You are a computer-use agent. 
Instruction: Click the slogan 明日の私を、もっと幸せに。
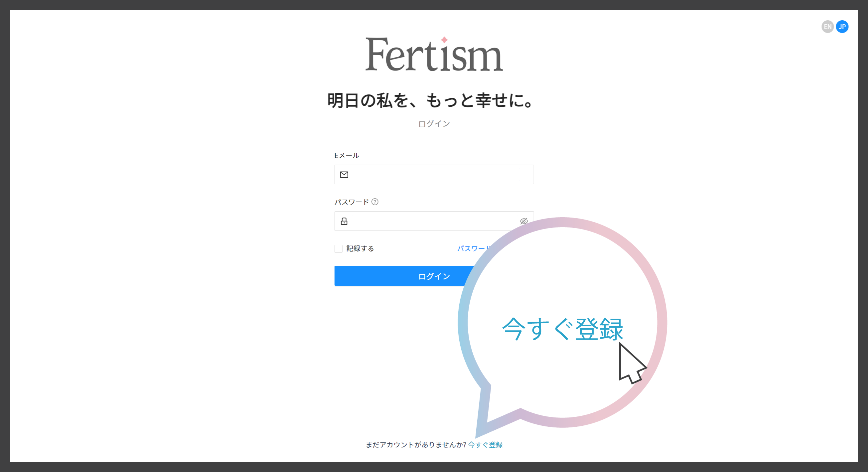point(430,101)
